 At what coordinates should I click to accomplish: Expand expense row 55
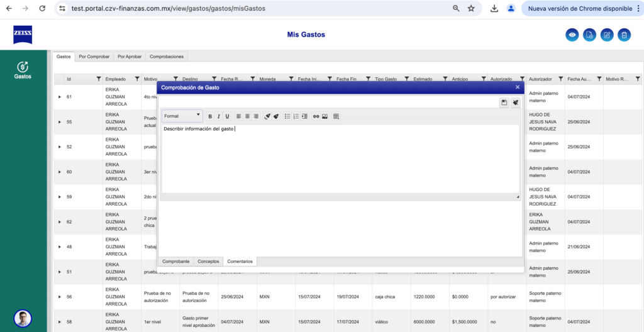pos(60,122)
